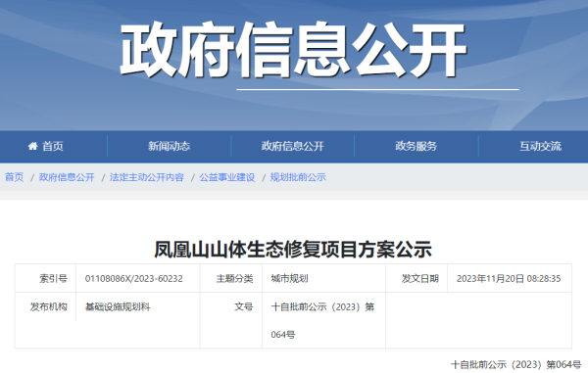
Task: Click index number 01108086X/2023-60232
Action: click(134, 279)
